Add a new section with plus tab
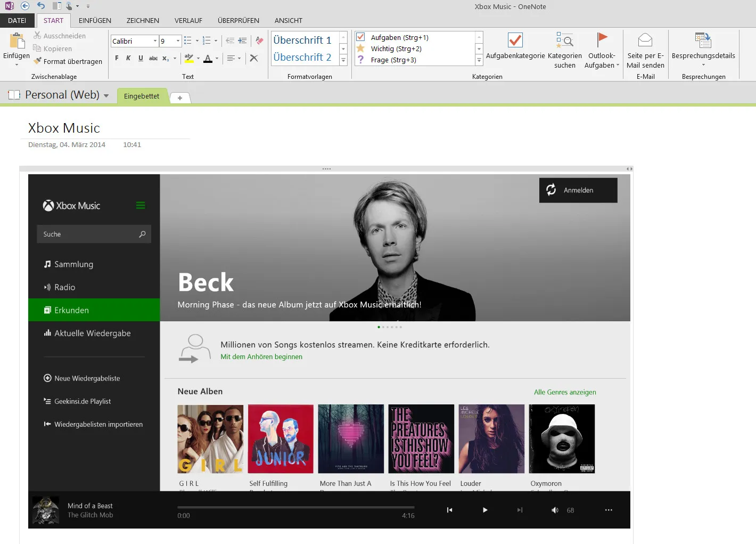The width and height of the screenshot is (756, 544). coord(180,98)
